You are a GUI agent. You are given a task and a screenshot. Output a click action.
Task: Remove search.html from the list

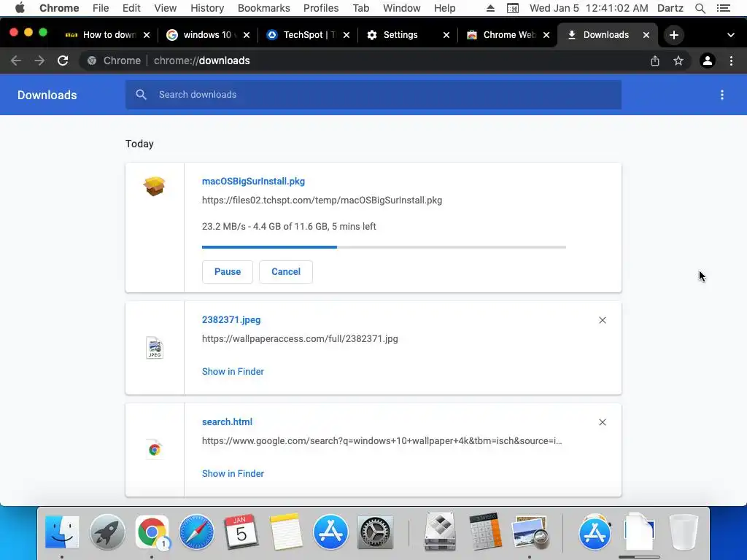click(603, 422)
